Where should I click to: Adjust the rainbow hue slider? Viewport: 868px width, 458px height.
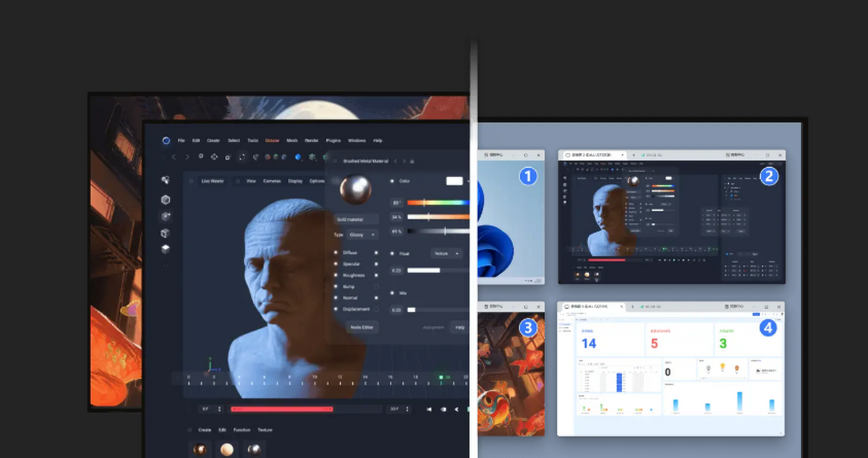point(437,203)
